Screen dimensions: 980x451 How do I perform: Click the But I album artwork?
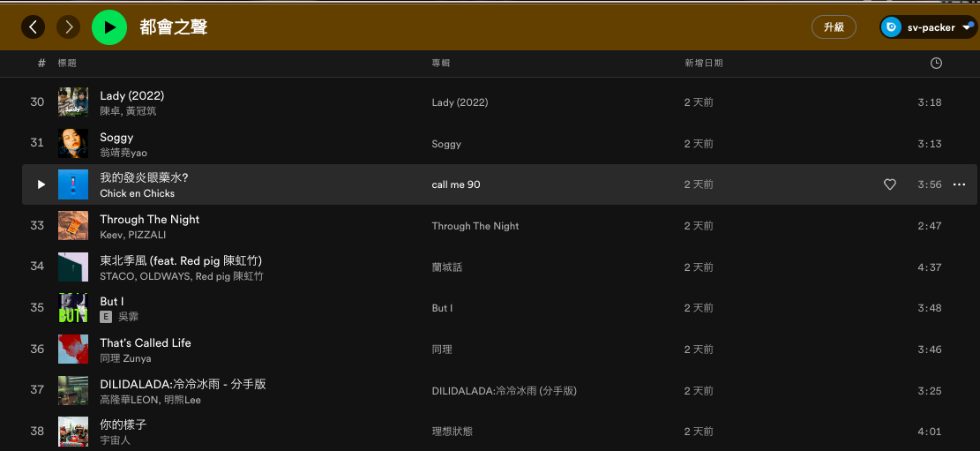tap(73, 308)
